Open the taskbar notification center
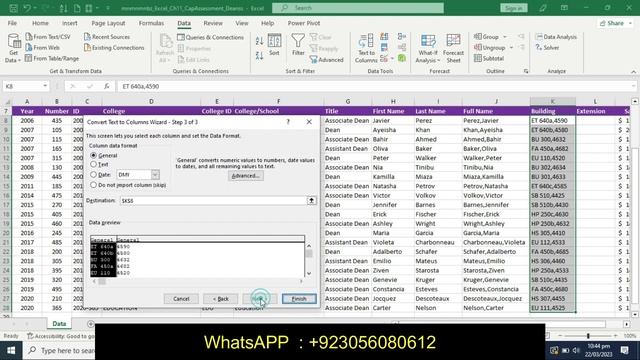The width and height of the screenshot is (640, 360). (x=624, y=350)
